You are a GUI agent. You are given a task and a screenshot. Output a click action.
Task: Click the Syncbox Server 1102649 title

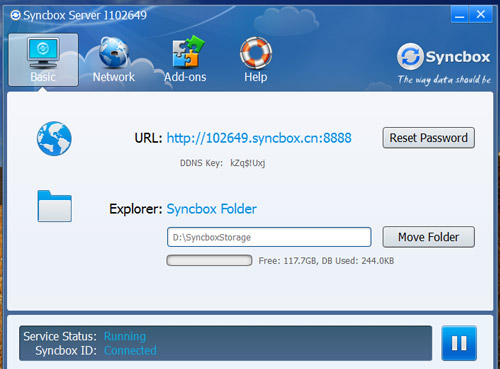pos(85,15)
